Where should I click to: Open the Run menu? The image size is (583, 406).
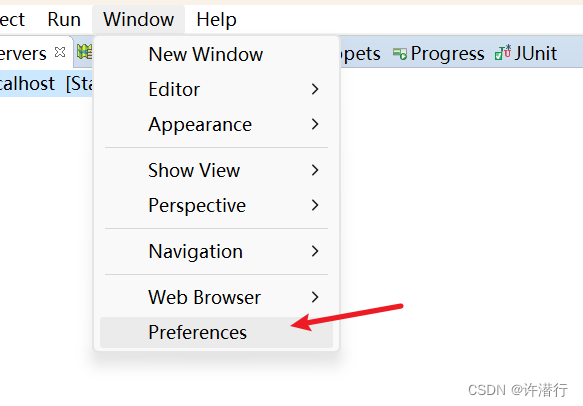coord(64,19)
